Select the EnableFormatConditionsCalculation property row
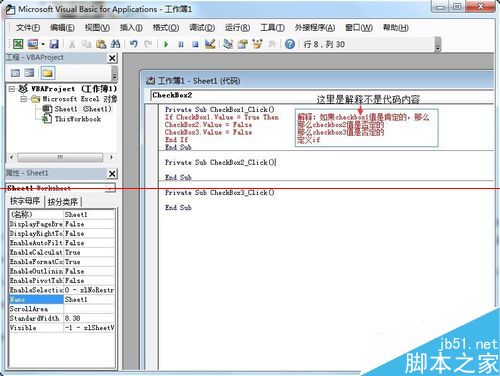This screenshot has height=376, width=500. pyautogui.click(x=62, y=262)
